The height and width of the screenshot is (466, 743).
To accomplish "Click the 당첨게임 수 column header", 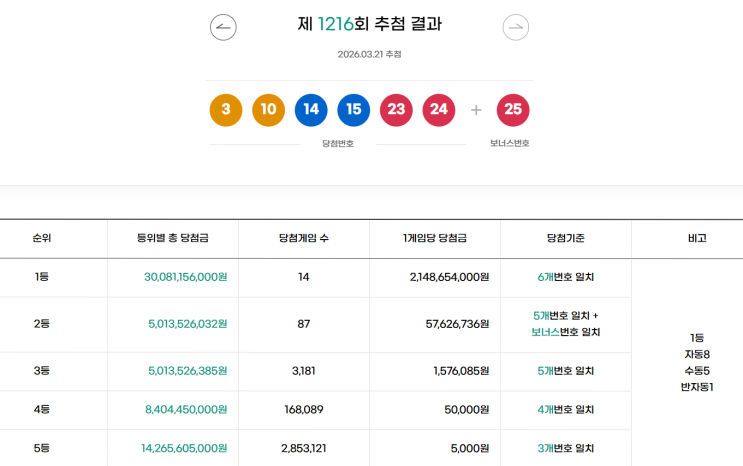I will (x=304, y=238).
